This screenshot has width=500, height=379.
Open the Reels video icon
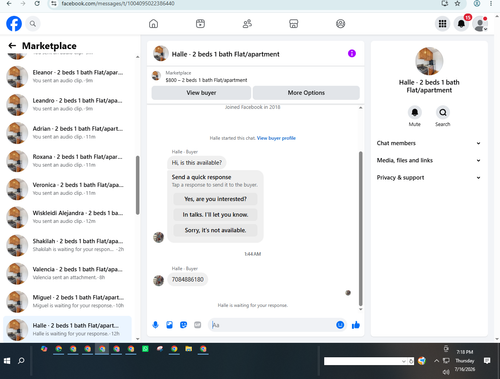(x=200, y=24)
